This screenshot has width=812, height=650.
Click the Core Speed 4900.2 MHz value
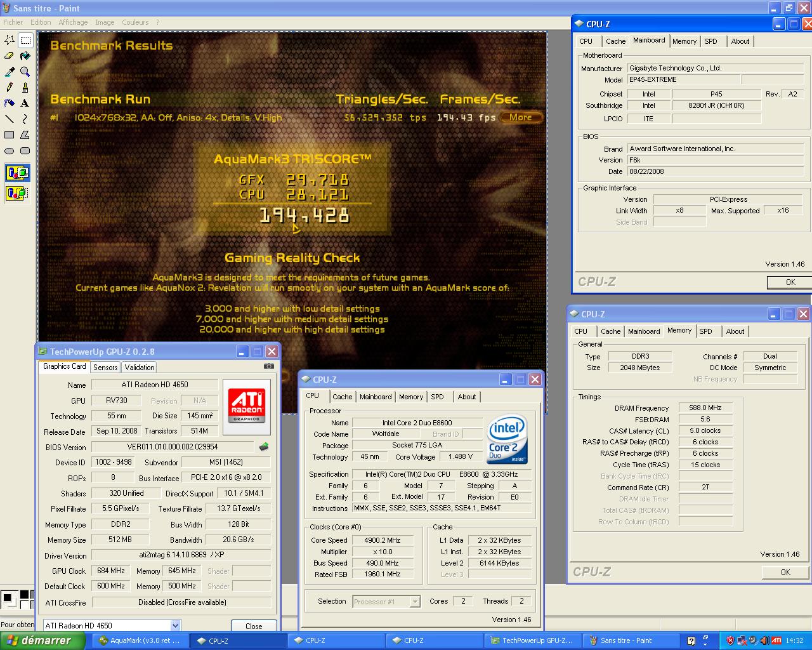pyautogui.click(x=383, y=540)
